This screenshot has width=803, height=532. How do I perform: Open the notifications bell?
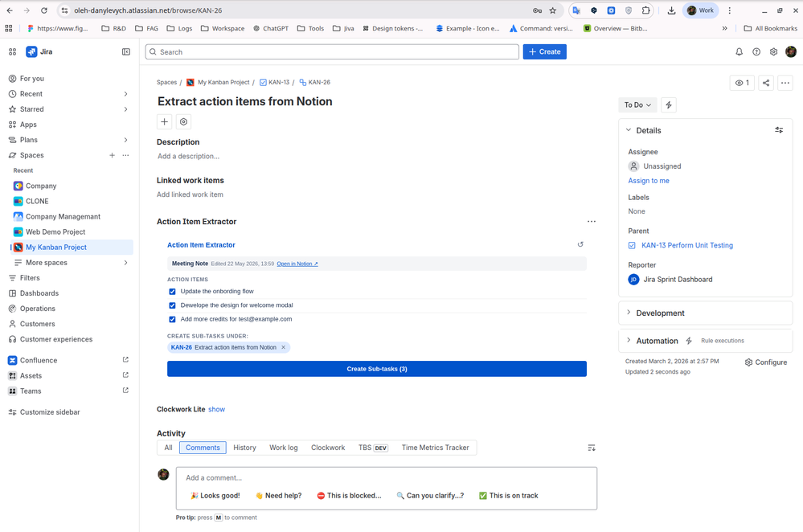pyautogui.click(x=739, y=51)
